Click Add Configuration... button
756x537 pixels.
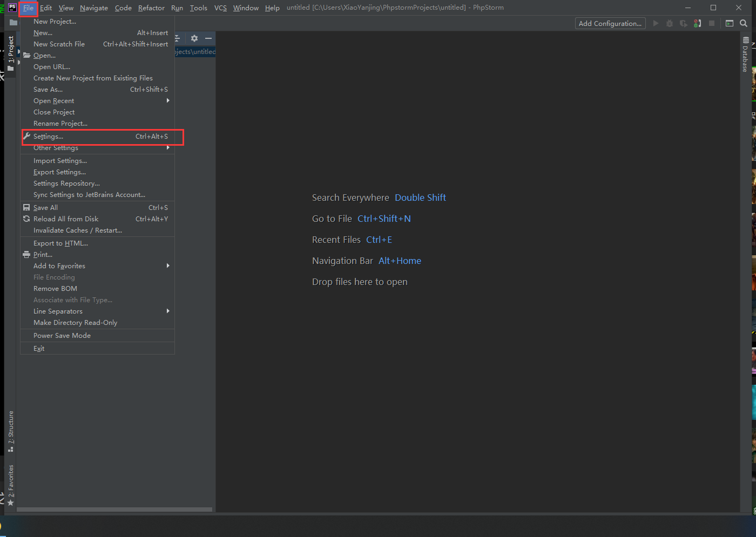pyautogui.click(x=610, y=23)
